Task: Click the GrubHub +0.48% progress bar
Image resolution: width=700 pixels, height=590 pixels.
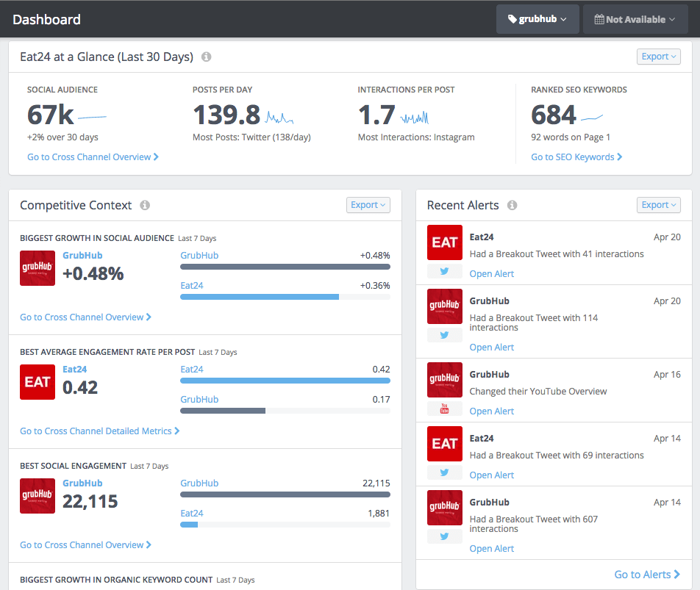Action: pyautogui.click(x=285, y=267)
